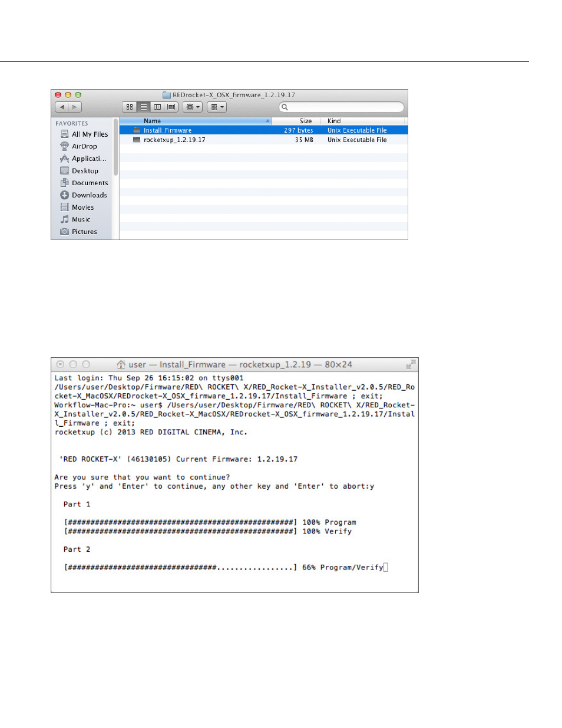
Task: Click the Music note icon
Action: pos(65,219)
